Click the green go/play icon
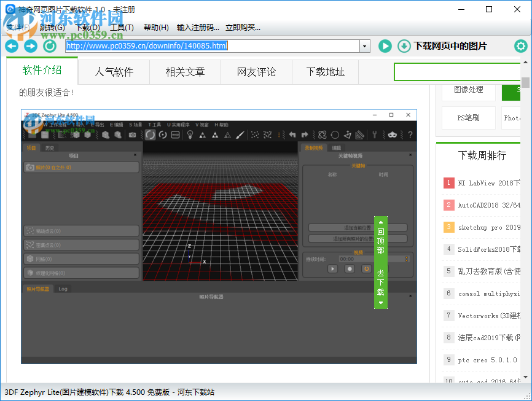The height and width of the screenshot is (401, 532). (x=385, y=46)
